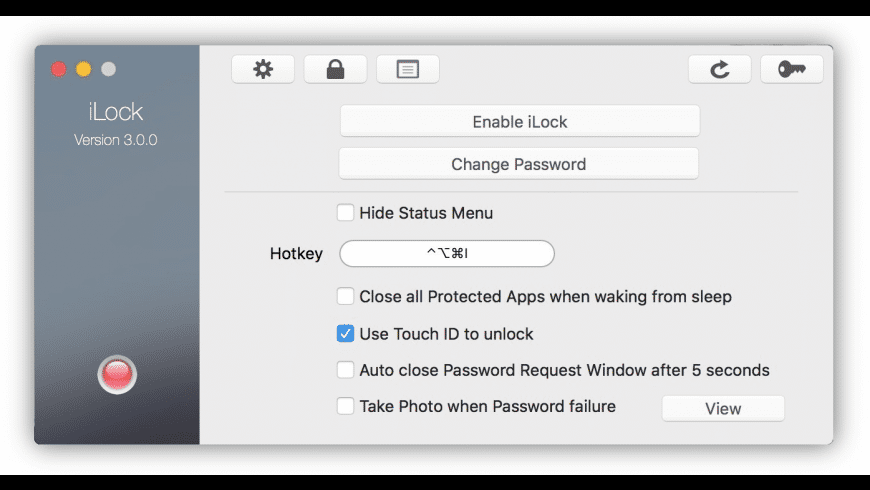
Task: Click the iLock title text
Action: [116, 112]
